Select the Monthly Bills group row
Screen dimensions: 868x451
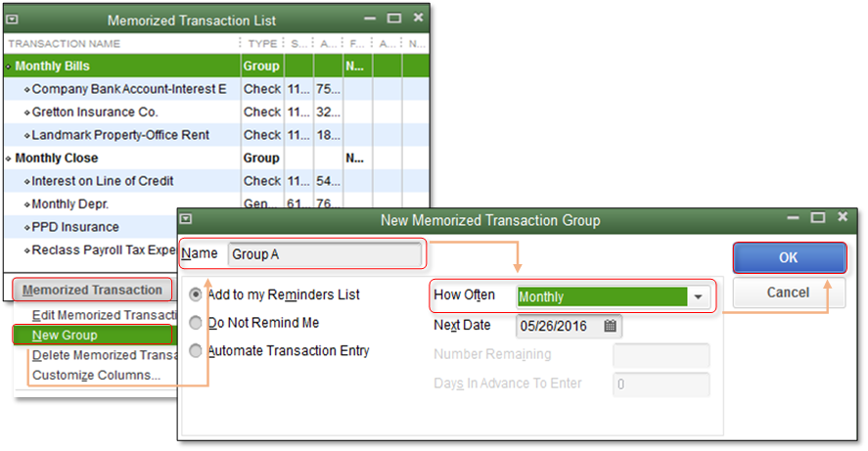(x=216, y=66)
